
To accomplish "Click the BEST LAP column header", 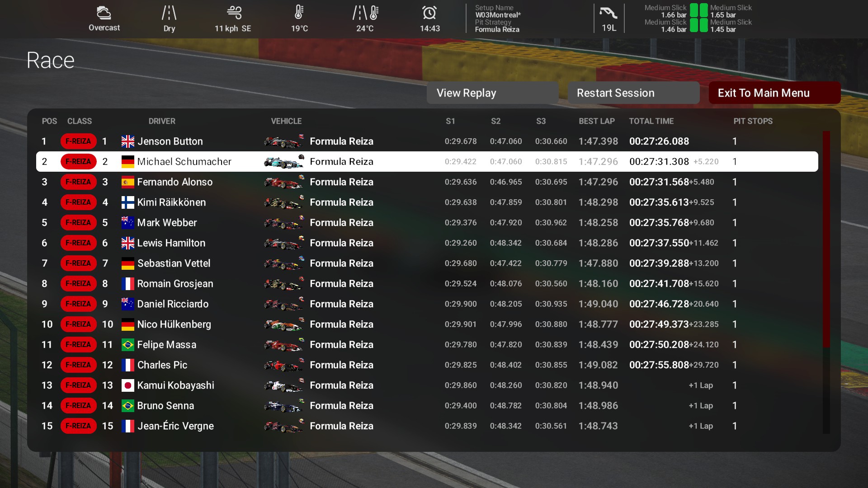I will tap(597, 121).
